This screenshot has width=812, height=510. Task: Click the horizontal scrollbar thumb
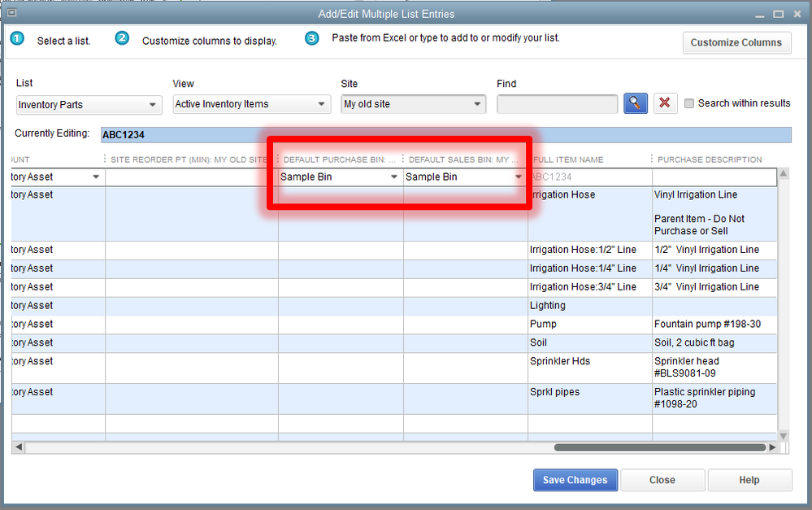[x=659, y=447]
